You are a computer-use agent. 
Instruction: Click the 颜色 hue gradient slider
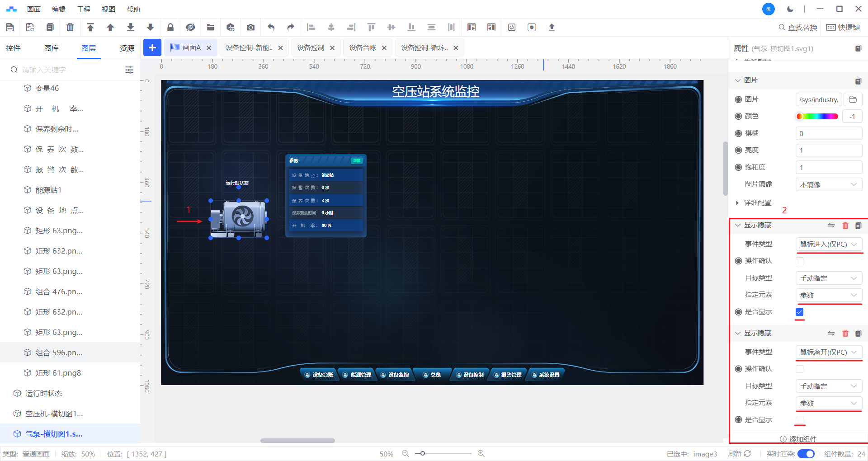click(x=817, y=117)
